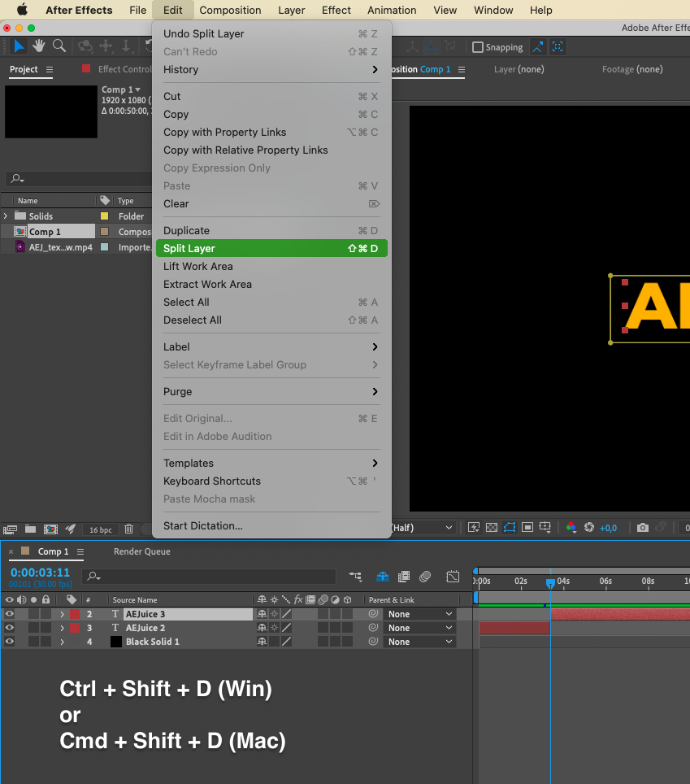The width and height of the screenshot is (690, 784).
Task: Select the Zoom tool magnifier
Action: pyautogui.click(x=59, y=46)
